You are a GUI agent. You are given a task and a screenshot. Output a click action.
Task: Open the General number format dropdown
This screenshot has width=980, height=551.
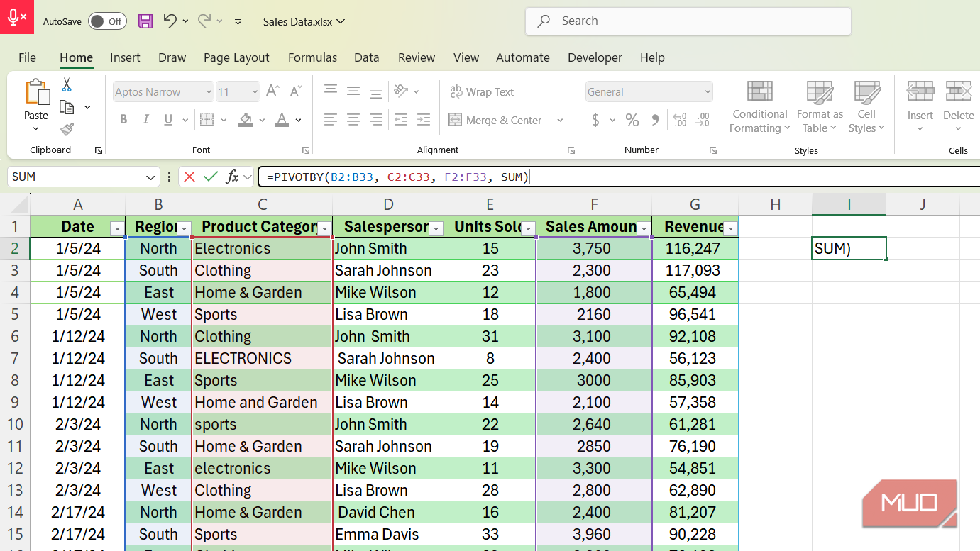click(x=707, y=91)
